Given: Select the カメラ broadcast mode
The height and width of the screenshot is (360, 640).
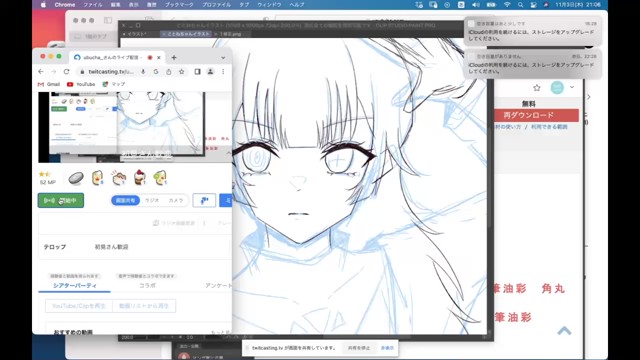Looking at the screenshot, I should pos(176,200).
